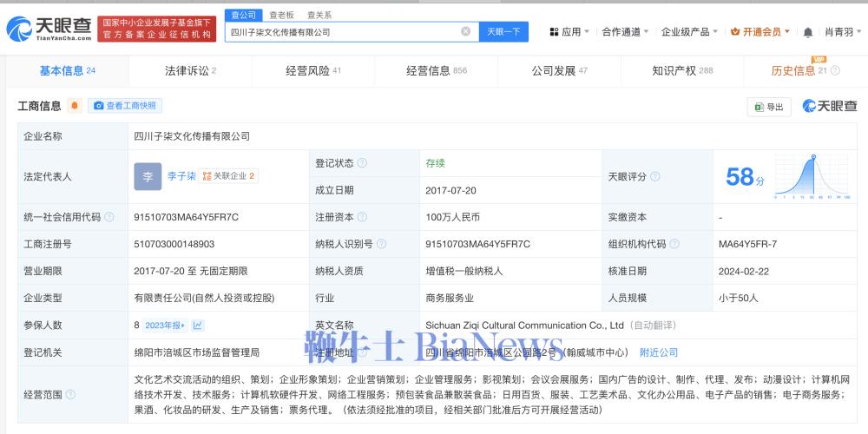The width and height of the screenshot is (868, 434).
Task: Open notifications bell in header
Action: pyautogui.click(x=807, y=32)
